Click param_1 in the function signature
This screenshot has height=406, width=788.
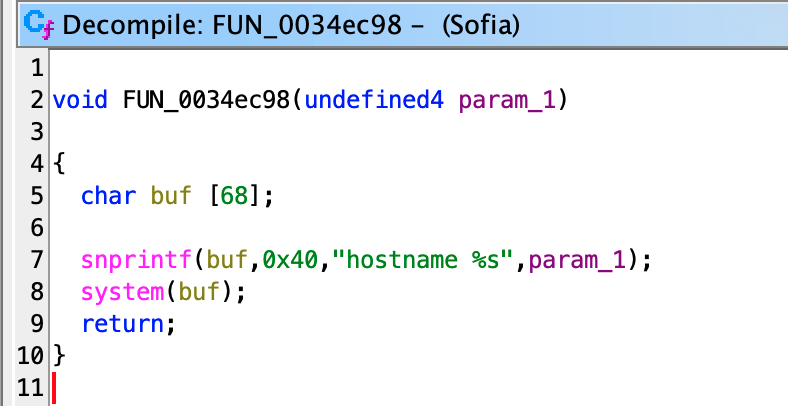tap(507, 100)
